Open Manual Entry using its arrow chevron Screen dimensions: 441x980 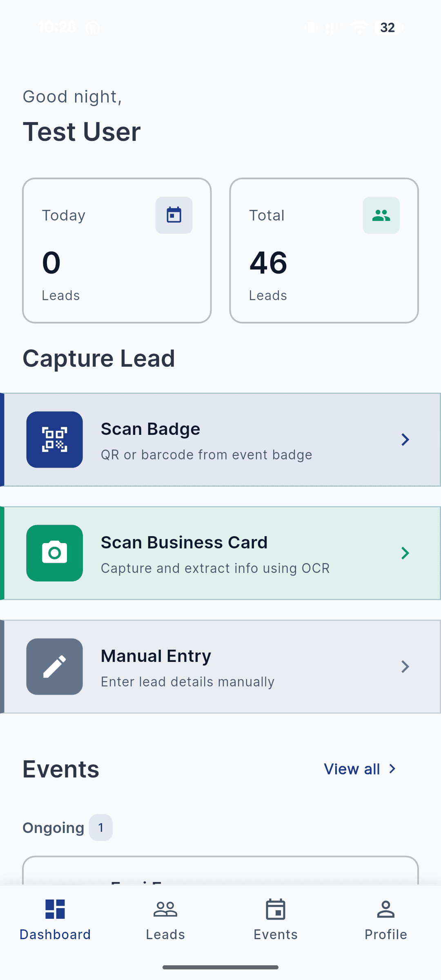pyautogui.click(x=405, y=666)
